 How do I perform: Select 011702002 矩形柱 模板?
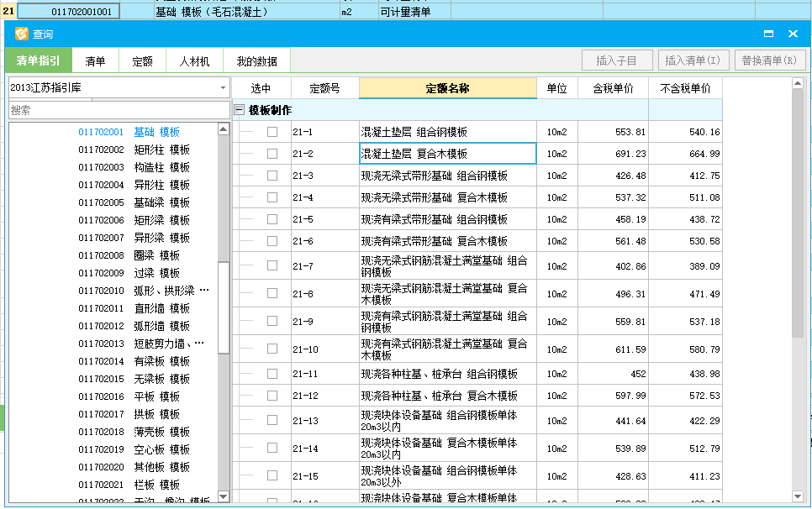(134, 150)
